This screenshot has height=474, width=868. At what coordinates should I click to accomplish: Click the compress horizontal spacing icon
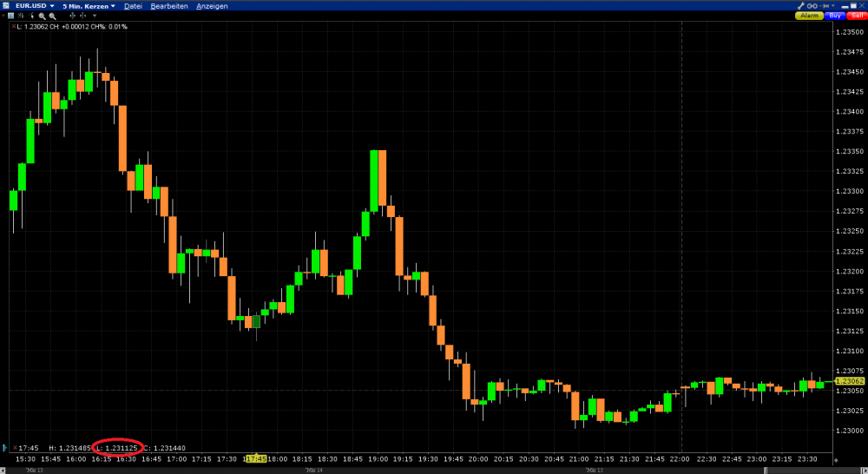coord(83,16)
